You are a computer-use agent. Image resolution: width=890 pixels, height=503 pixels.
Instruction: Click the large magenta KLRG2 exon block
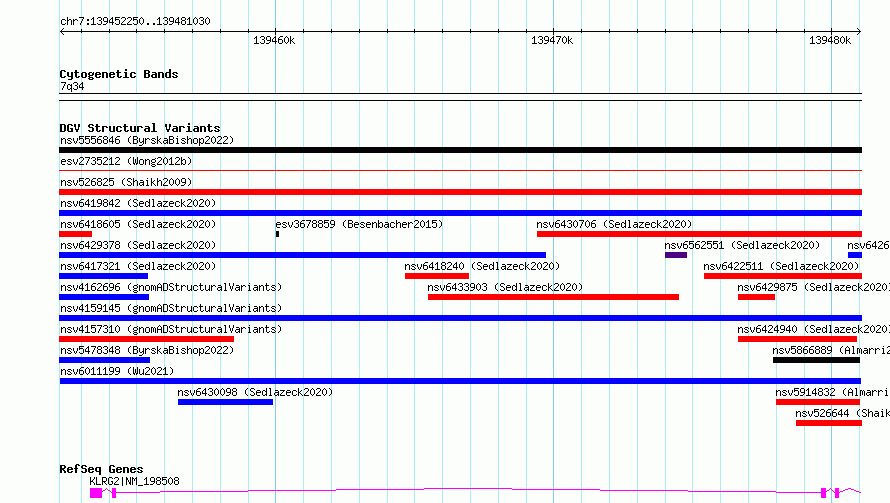pyautogui.click(x=96, y=493)
